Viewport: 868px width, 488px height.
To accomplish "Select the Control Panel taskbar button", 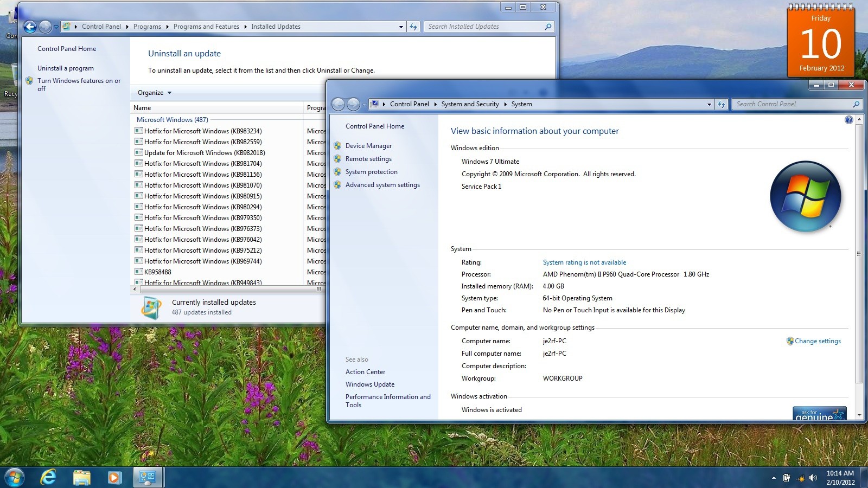I will click(x=148, y=477).
